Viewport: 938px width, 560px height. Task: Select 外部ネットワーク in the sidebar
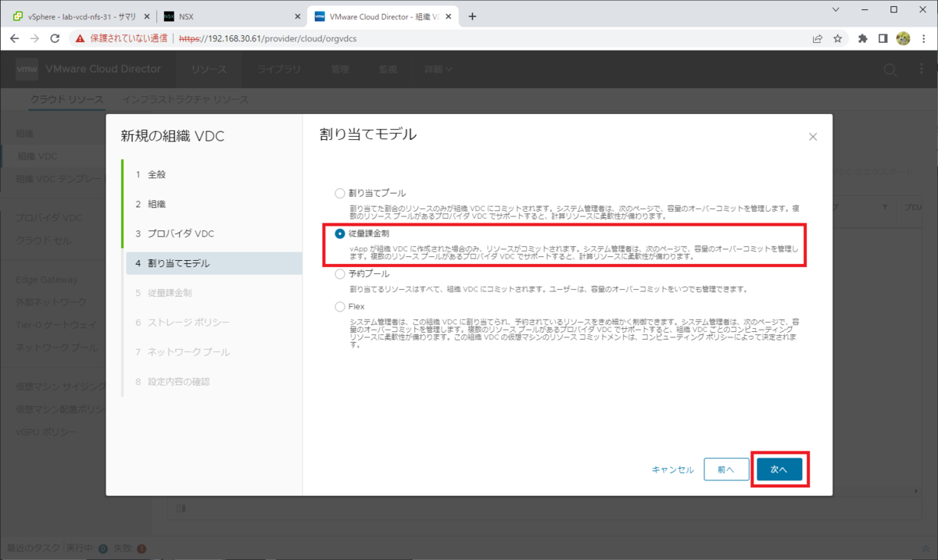pyautogui.click(x=52, y=302)
